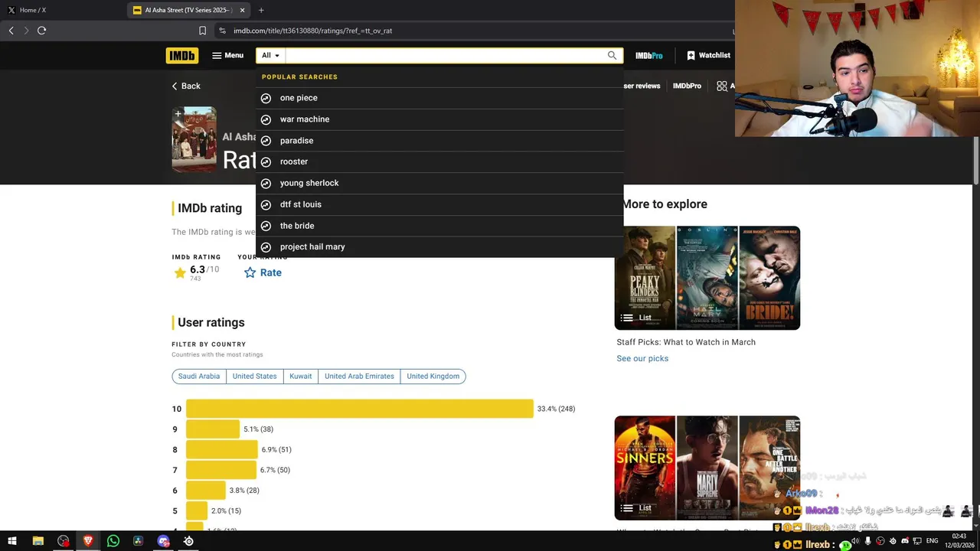The width and height of the screenshot is (980, 551).
Task: Open a new browser tab
Action: pyautogui.click(x=261, y=10)
